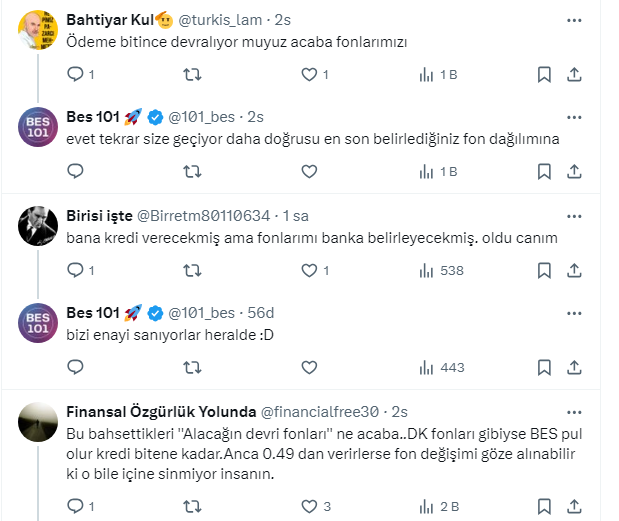Retweet Bes 101's 'evet tekrar size' reply
Image resolution: width=619 pixels, height=521 pixels.
[192, 171]
